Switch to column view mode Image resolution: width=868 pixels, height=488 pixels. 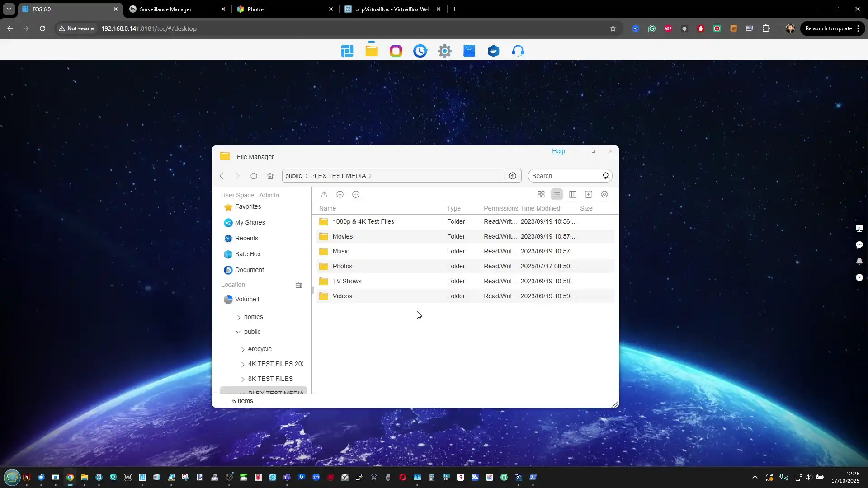(x=572, y=194)
